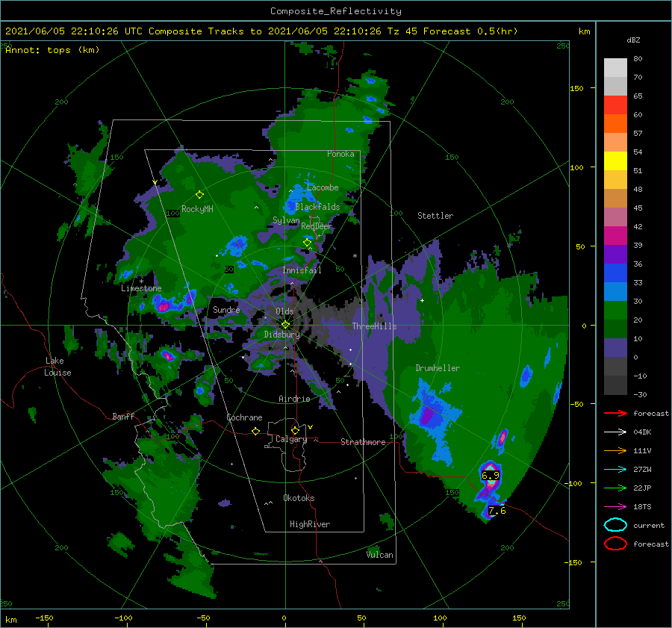Click the yellow diamond marker above Calgary
Screen dimensions: 672x628
[295, 430]
